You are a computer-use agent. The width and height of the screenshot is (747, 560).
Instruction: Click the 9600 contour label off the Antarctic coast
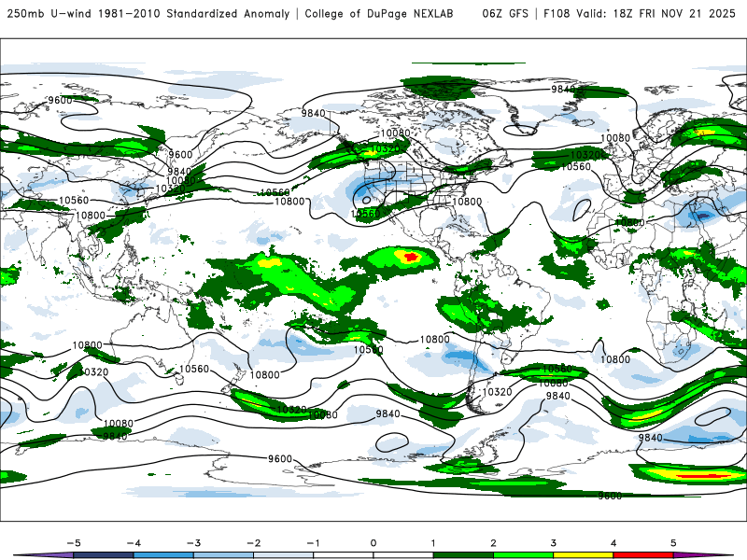(x=279, y=458)
